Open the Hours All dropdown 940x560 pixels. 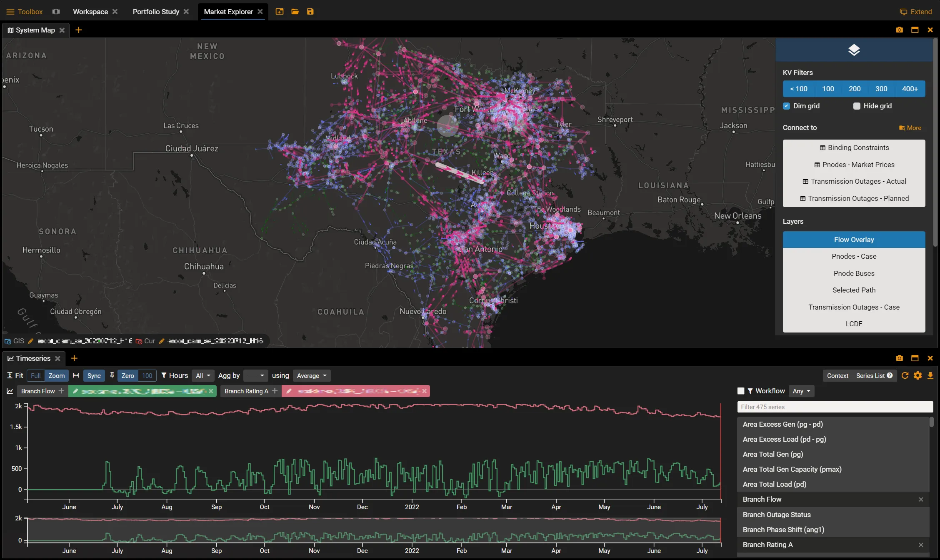pyautogui.click(x=203, y=375)
